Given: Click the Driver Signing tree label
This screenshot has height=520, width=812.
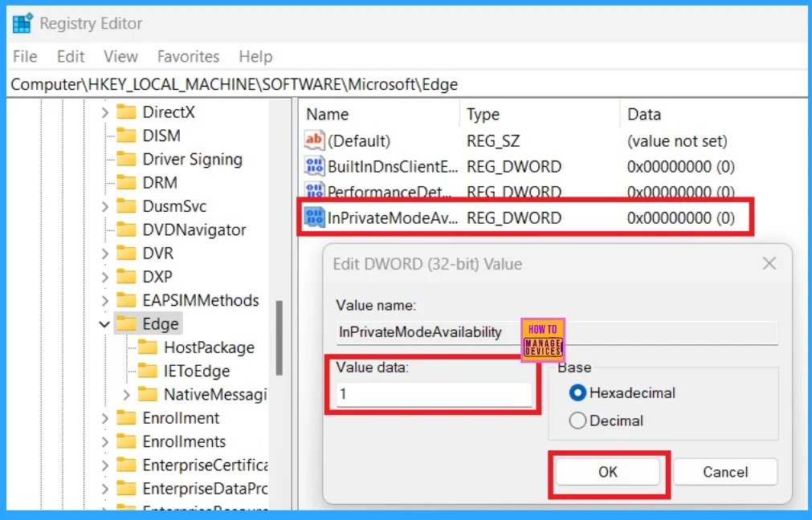Looking at the screenshot, I should (193, 160).
